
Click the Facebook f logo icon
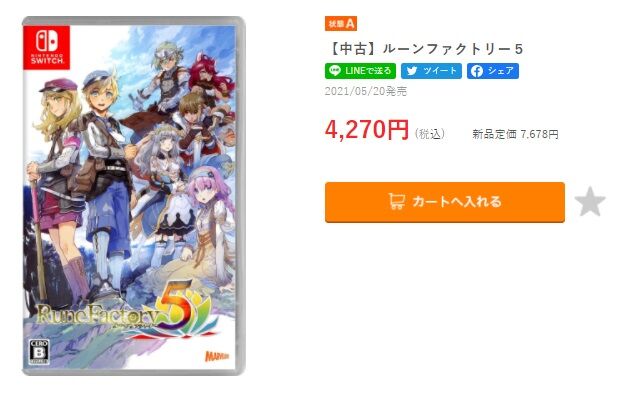[x=476, y=71]
